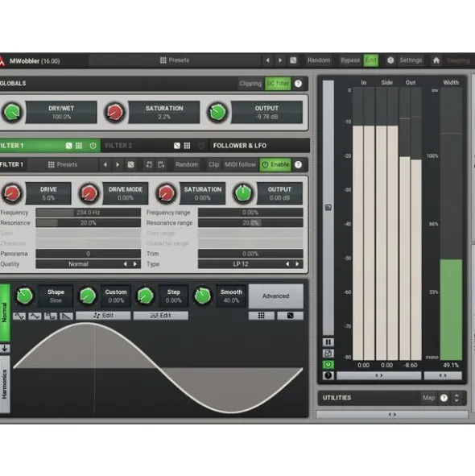This screenshot has width=475, height=476.
Task: Open Filter 1 help question mark
Action: [x=298, y=164]
